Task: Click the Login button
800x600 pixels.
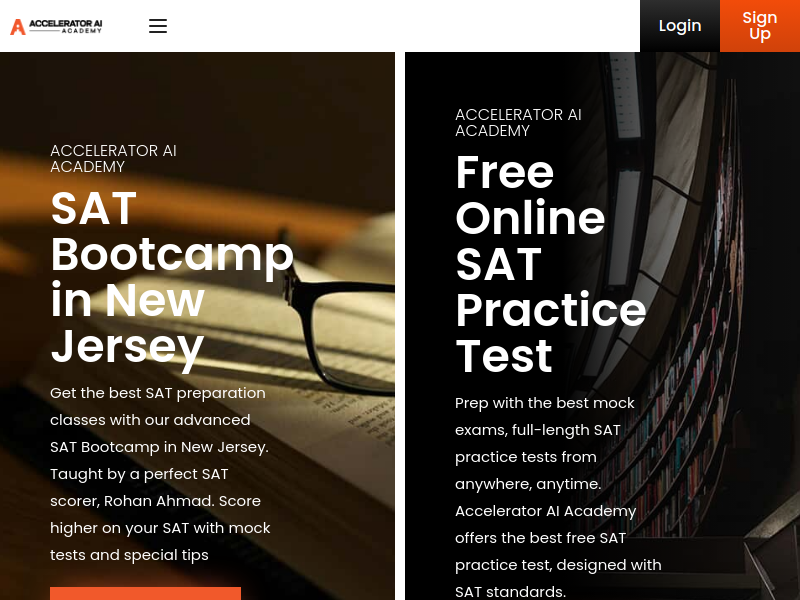Action: (x=680, y=26)
